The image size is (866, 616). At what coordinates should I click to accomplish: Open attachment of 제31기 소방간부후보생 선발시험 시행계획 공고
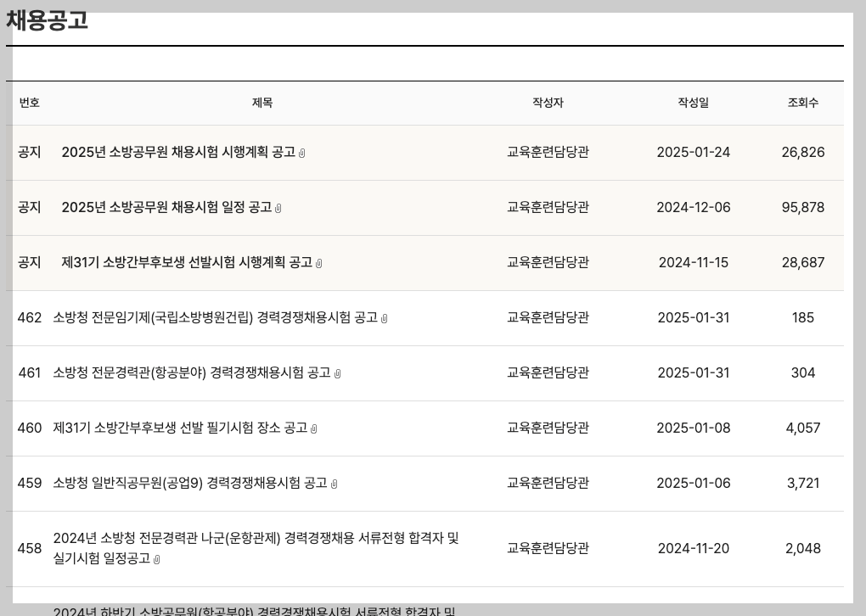coord(319,262)
